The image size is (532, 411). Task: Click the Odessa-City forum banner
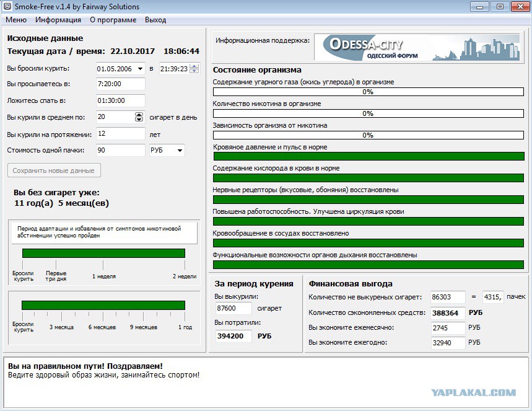point(417,47)
